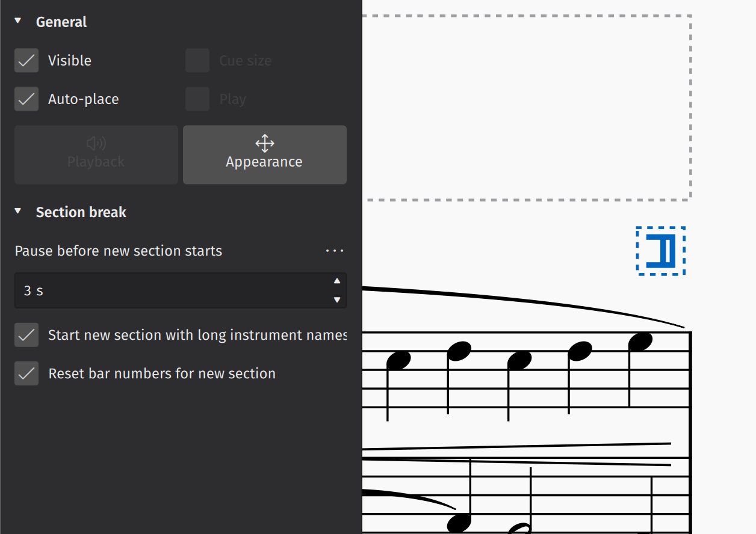Collapse the Section break section

point(17,212)
